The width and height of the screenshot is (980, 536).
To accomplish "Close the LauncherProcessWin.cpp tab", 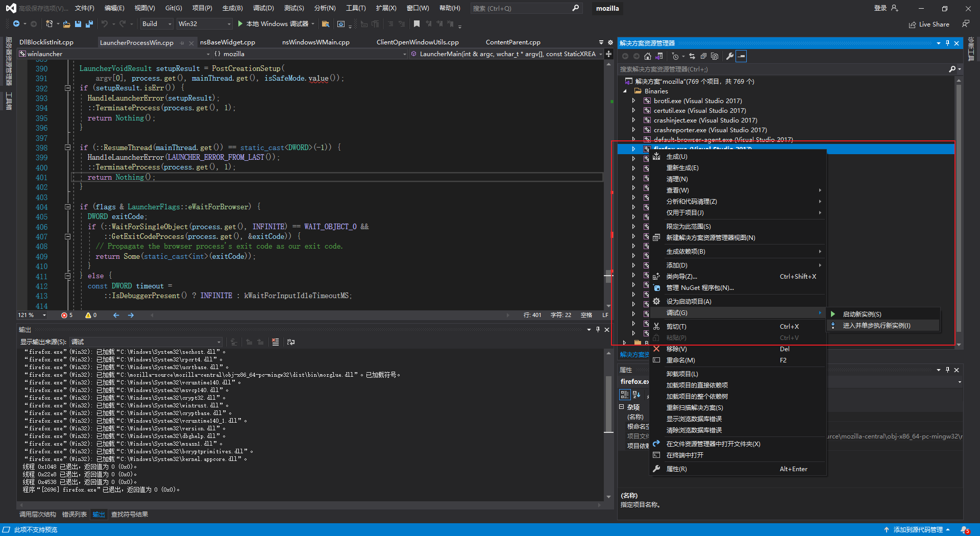I will 191,43.
